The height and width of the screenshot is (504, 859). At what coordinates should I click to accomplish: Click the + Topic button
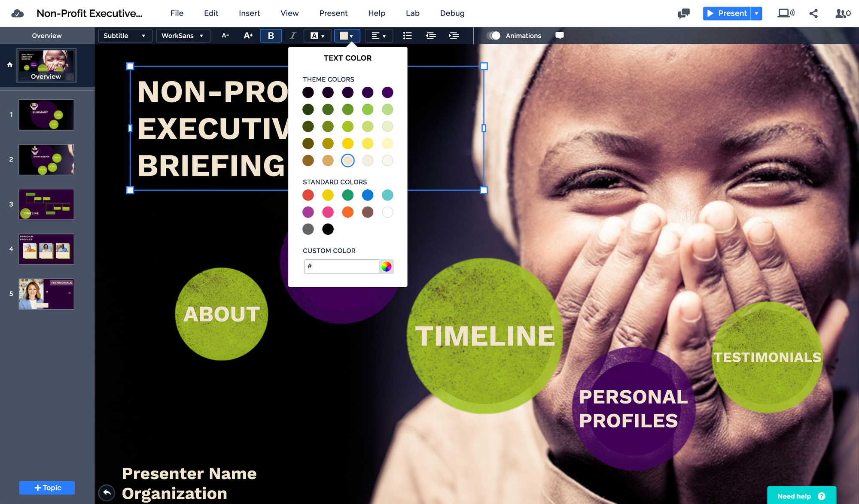47,488
